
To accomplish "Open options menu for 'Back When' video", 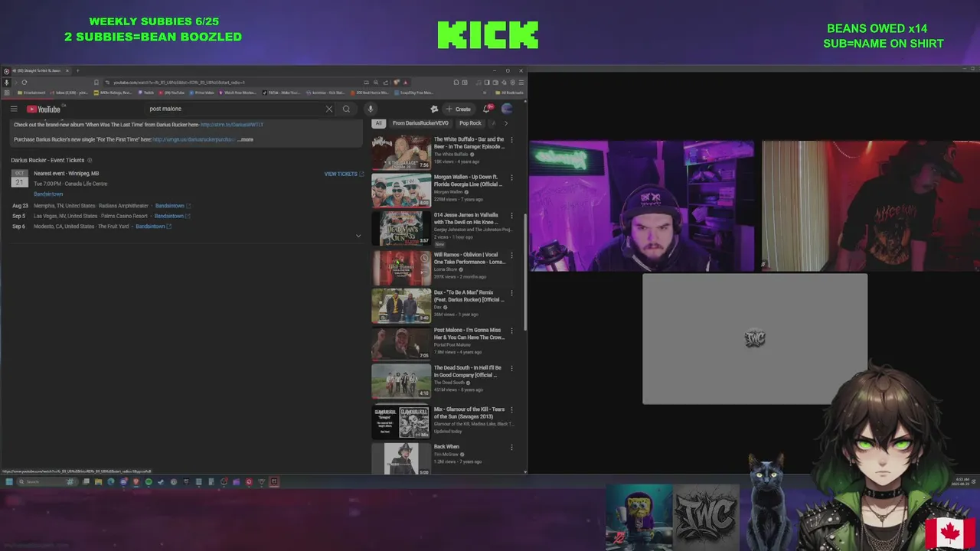I will point(512,447).
